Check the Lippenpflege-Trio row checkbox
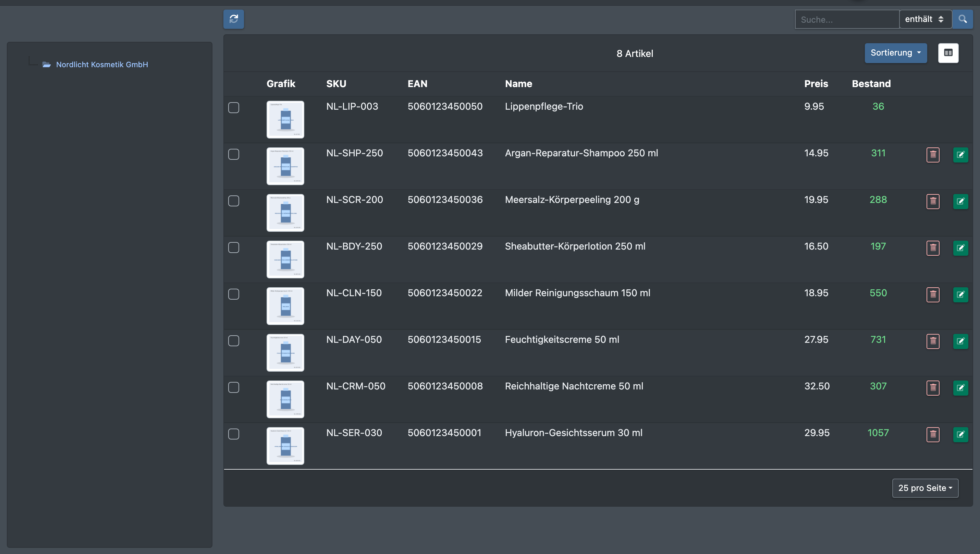The width and height of the screenshot is (980, 554). coord(234,108)
